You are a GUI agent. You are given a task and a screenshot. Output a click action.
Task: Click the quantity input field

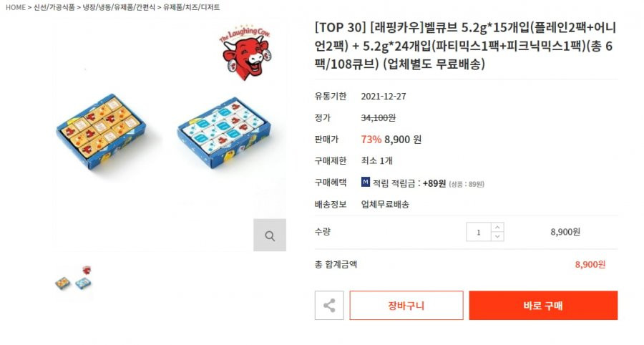click(479, 232)
